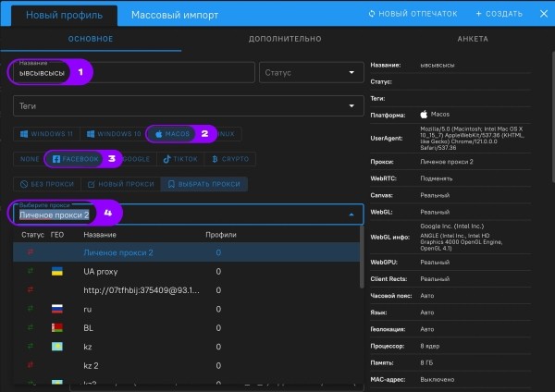
Task: Go to the Анкета tab
Action: (472, 39)
